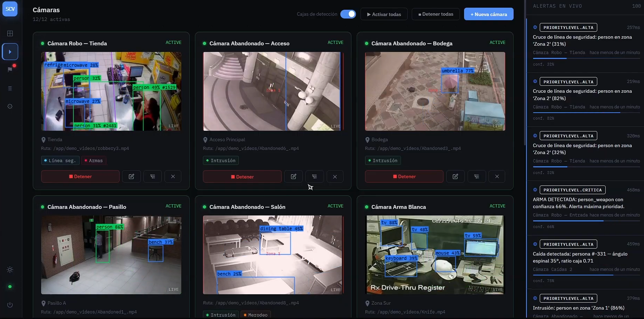644x319 pixels.
Task: Click the '12/12 activas' counter
Action: (51, 20)
